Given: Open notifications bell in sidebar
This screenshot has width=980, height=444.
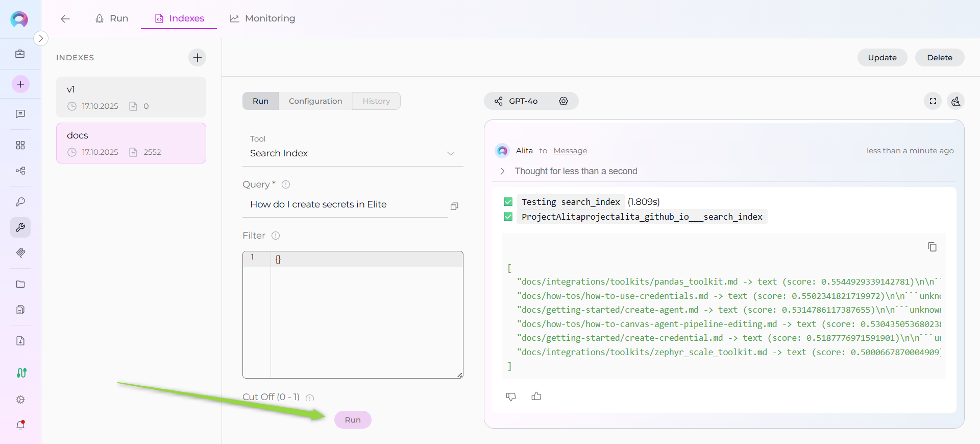Looking at the screenshot, I should 20,425.
